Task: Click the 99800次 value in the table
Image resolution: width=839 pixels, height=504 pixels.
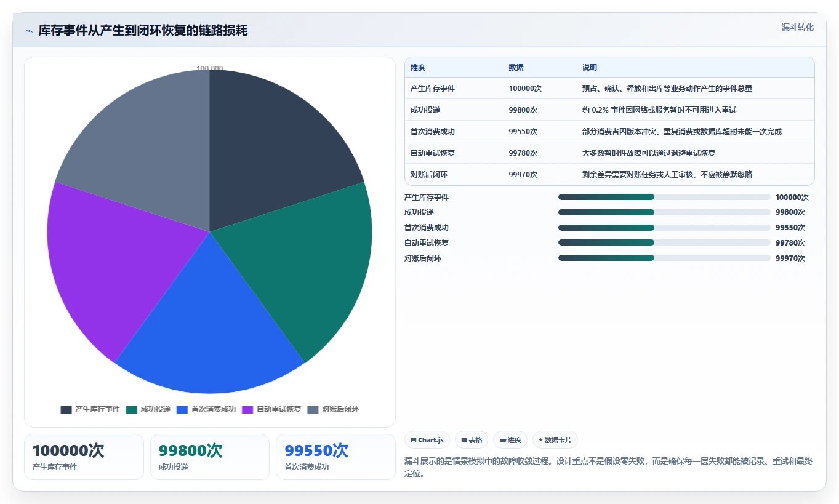Action: (523, 110)
